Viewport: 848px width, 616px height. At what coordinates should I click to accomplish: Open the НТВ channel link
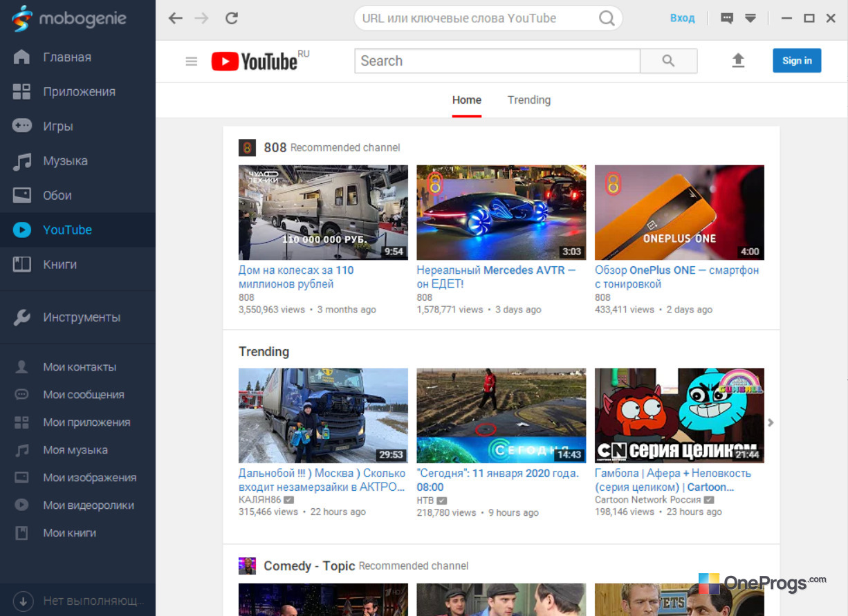(425, 500)
